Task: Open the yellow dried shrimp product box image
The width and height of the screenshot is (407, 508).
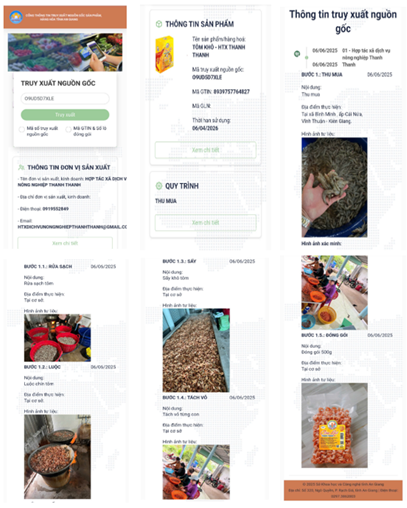Action: [x=165, y=55]
